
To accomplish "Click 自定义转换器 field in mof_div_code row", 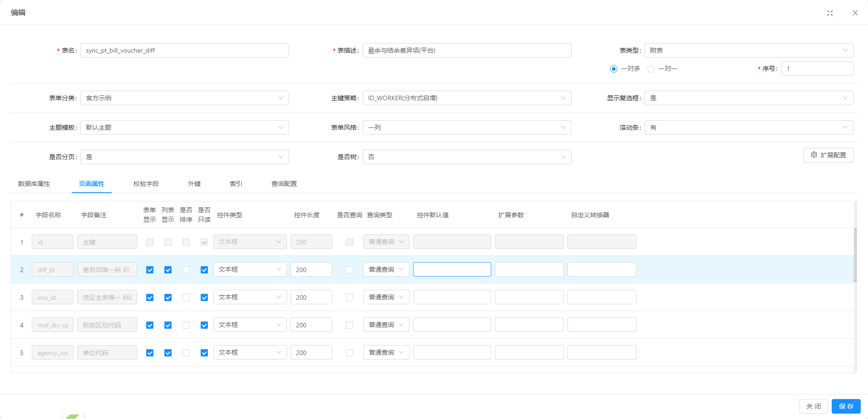I will pos(602,325).
